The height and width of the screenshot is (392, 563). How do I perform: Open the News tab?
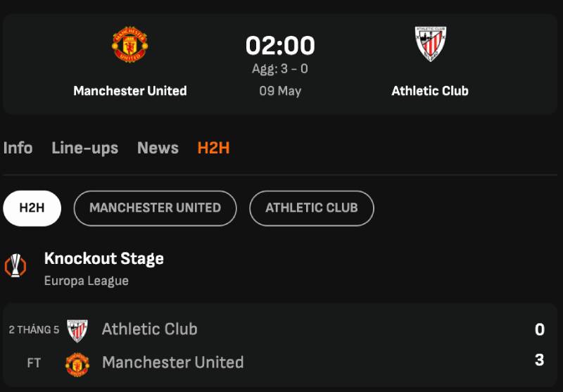point(158,148)
